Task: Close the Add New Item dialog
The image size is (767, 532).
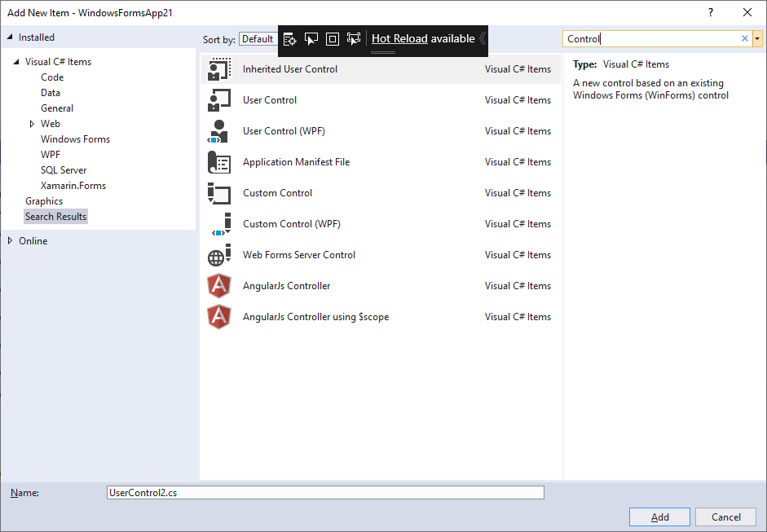Action: point(747,13)
